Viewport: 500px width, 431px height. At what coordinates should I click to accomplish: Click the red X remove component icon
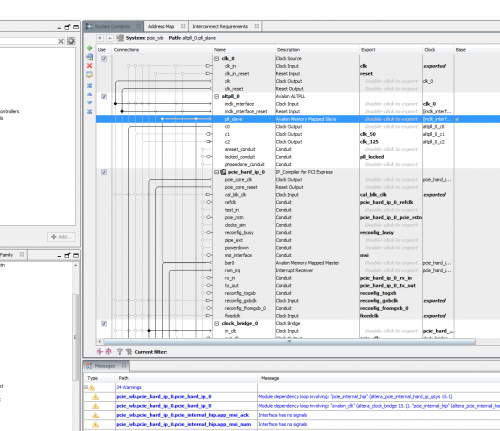click(x=89, y=66)
